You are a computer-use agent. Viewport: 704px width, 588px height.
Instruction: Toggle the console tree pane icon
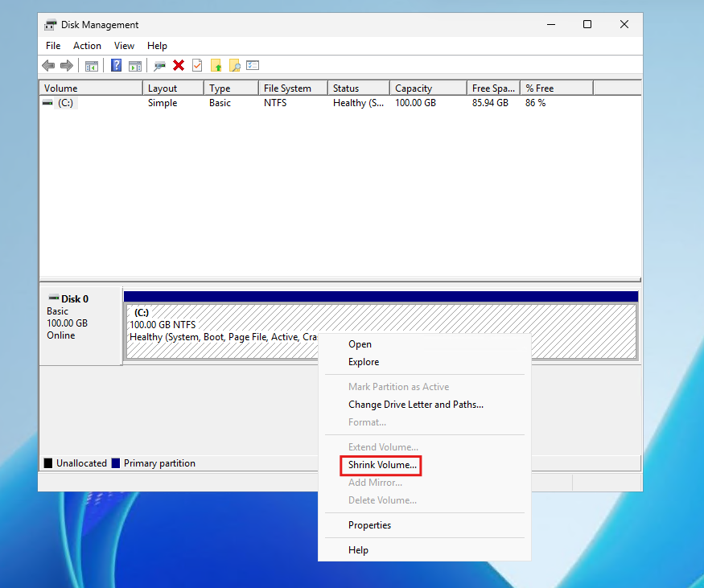92,65
